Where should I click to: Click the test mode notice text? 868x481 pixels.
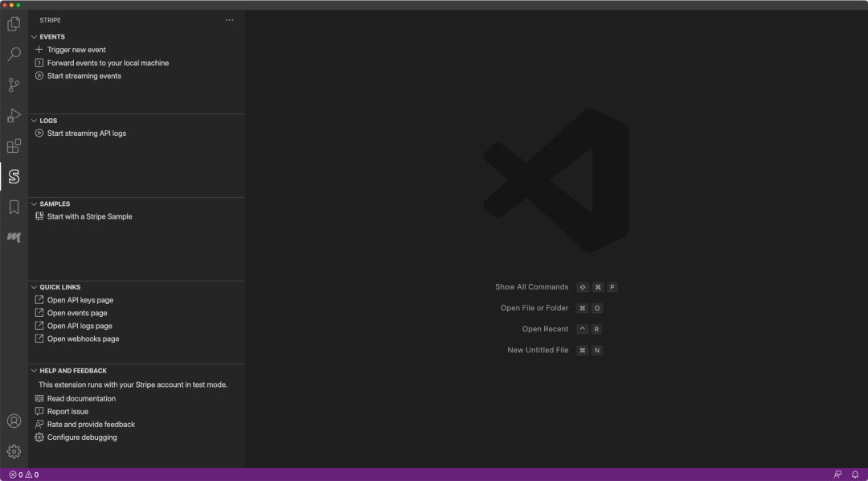133,384
